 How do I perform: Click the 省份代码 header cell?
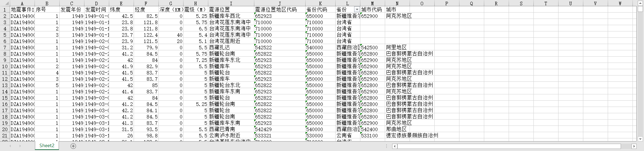tap(320, 9)
